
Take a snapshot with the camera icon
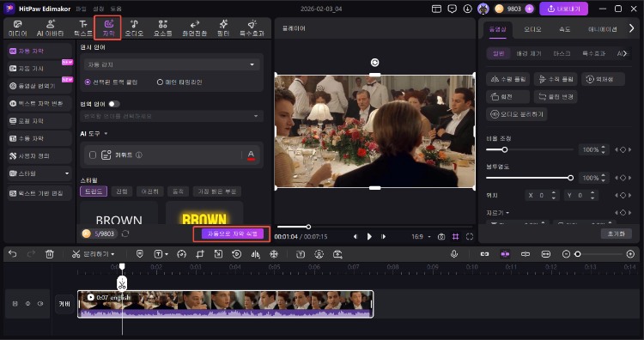click(x=441, y=236)
